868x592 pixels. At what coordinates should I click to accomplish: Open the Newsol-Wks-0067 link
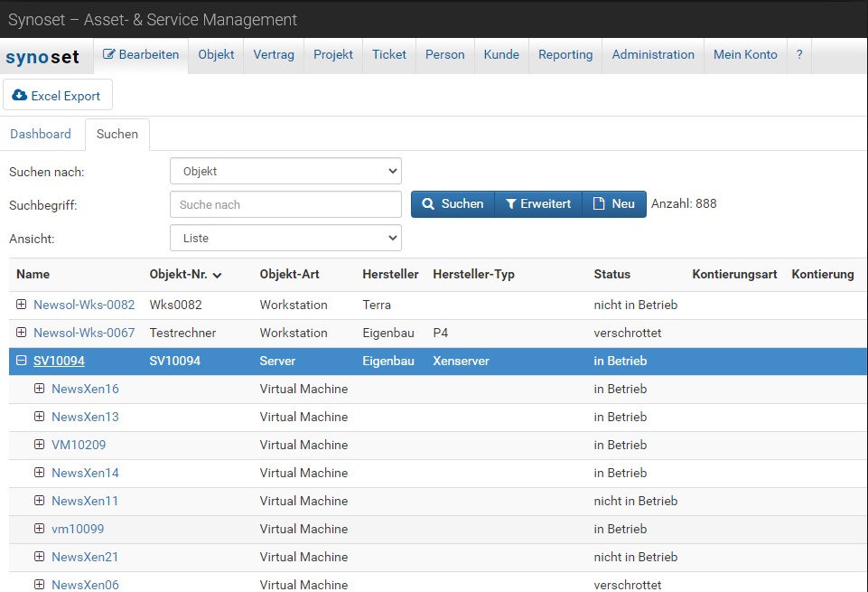pyautogui.click(x=84, y=333)
